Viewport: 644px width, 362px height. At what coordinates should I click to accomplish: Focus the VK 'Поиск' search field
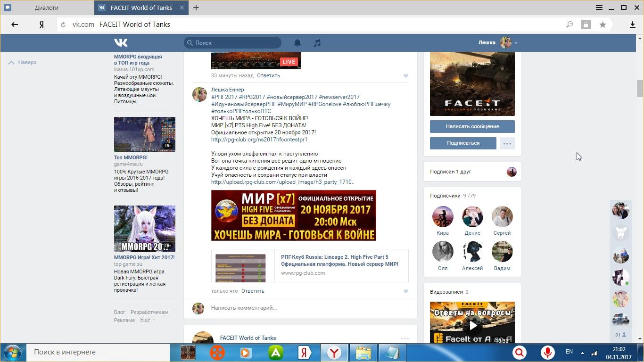tap(232, 43)
